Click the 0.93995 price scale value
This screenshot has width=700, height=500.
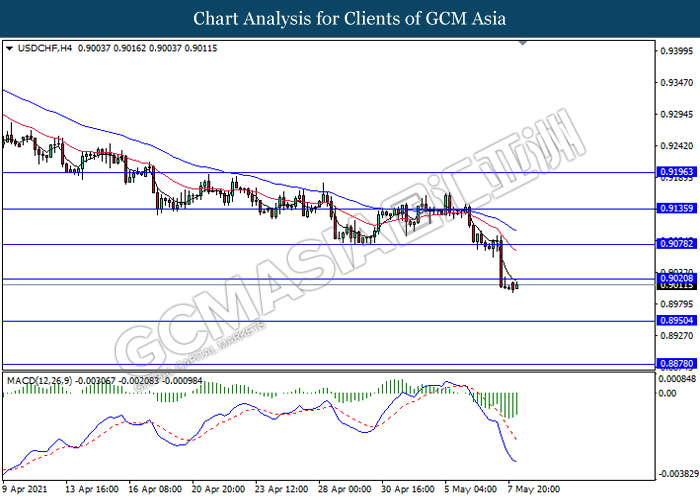coord(677,51)
